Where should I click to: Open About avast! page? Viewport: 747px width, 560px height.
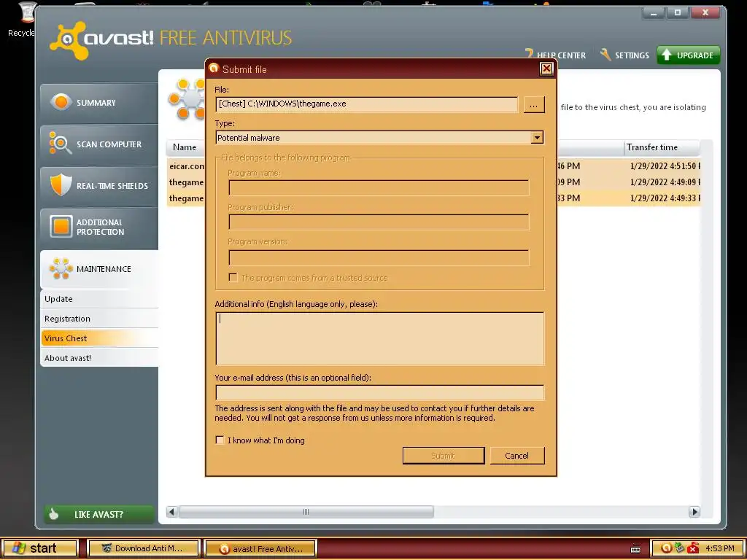coord(99,357)
